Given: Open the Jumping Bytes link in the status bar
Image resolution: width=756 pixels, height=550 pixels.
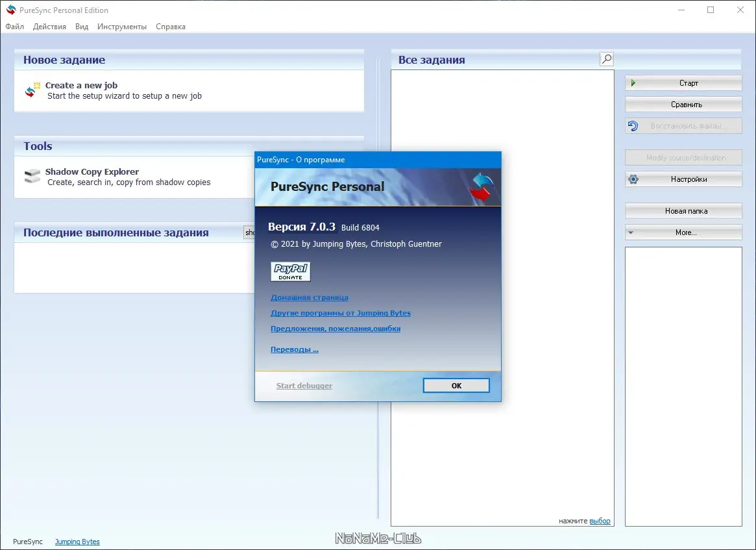Looking at the screenshot, I should tap(77, 542).
